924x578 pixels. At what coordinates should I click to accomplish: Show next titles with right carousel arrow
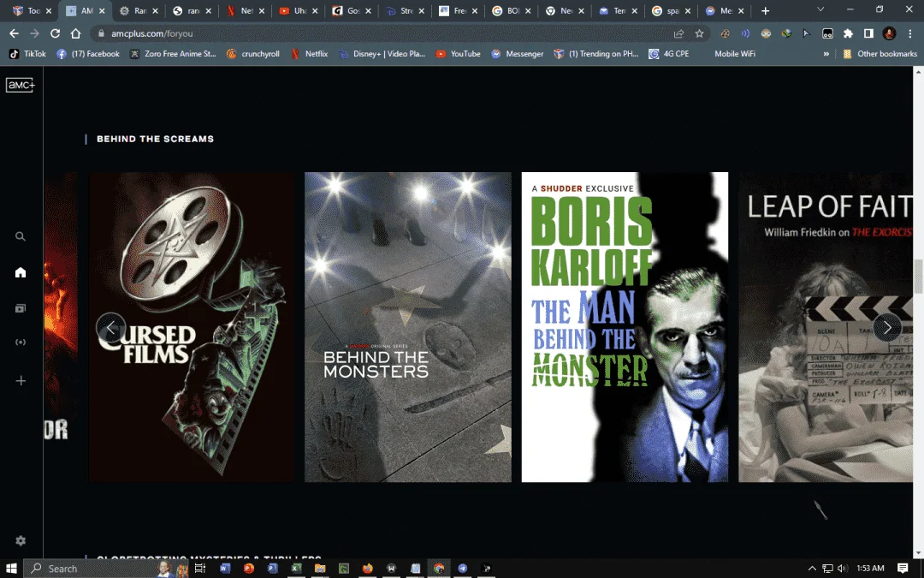(x=887, y=327)
